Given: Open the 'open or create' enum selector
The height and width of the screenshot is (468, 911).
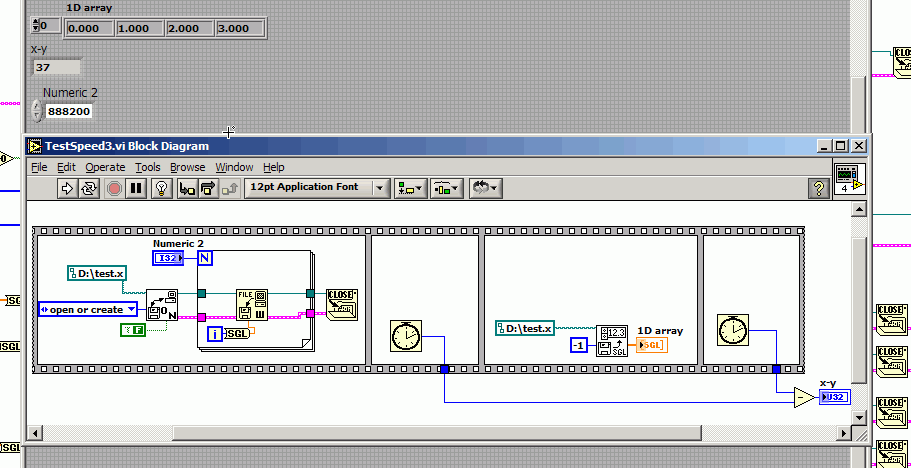Looking at the screenshot, I should [88, 309].
